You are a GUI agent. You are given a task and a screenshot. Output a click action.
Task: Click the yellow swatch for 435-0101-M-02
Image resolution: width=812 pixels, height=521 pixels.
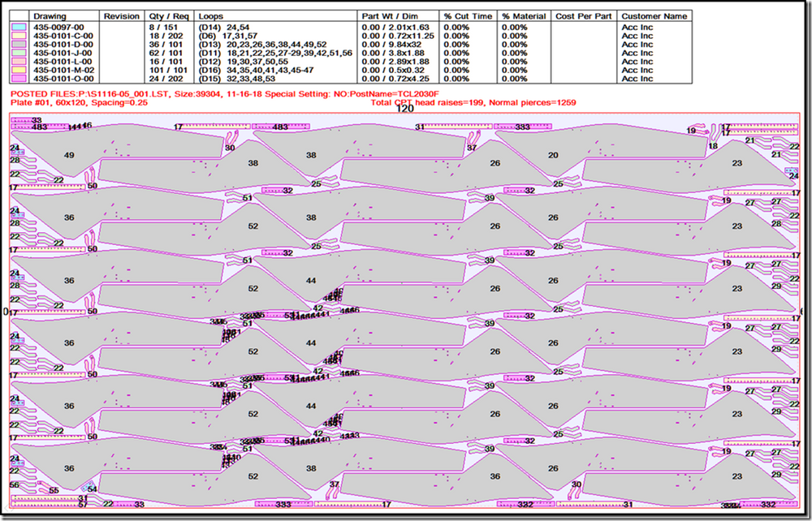[19, 70]
